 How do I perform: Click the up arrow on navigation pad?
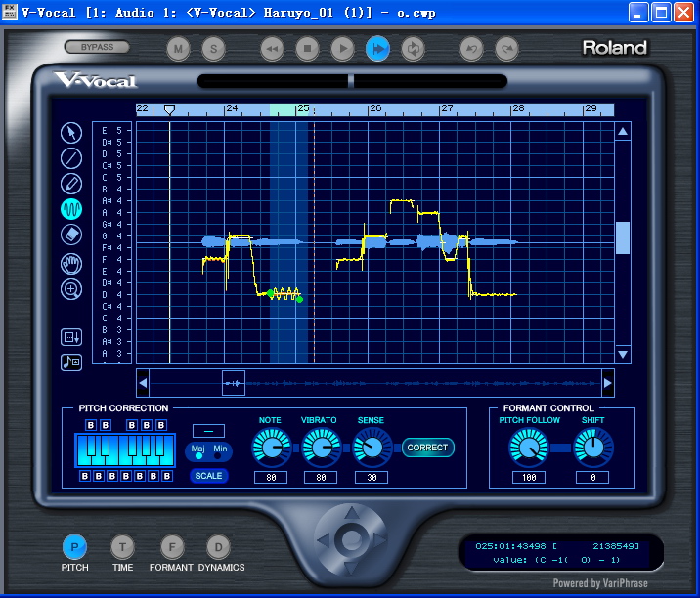pos(352,513)
